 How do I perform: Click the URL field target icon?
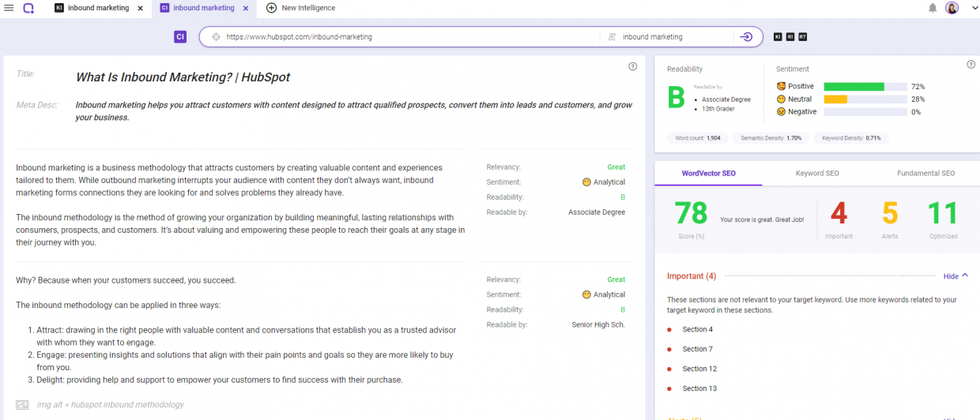216,36
